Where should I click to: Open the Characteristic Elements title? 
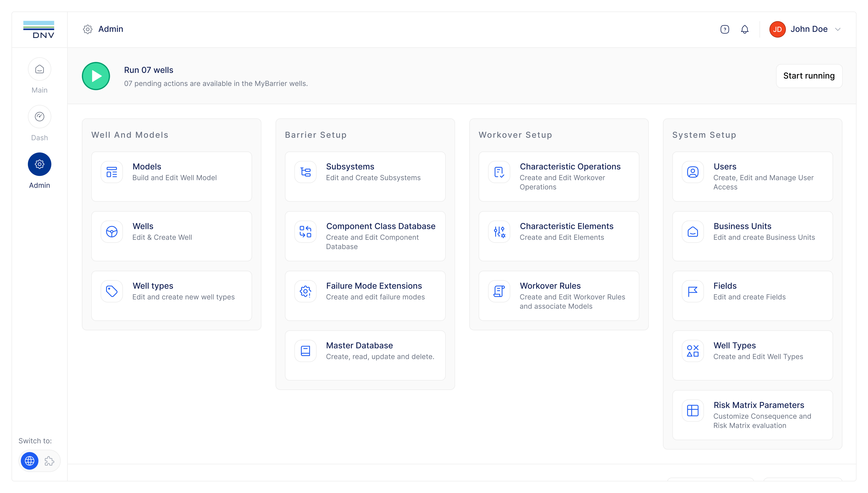[x=566, y=226]
